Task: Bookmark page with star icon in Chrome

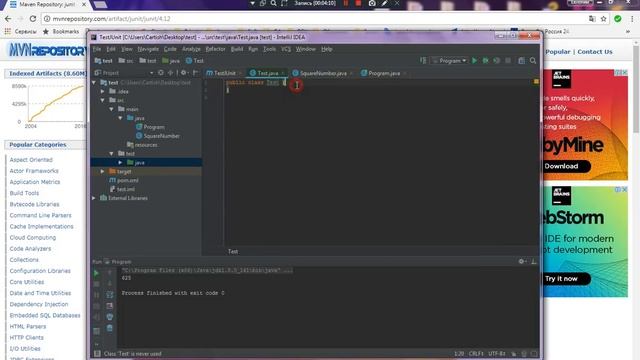Action: tap(603, 19)
